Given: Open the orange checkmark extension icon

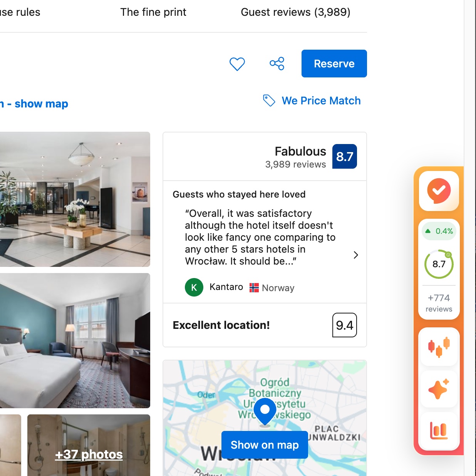Looking at the screenshot, I should pos(439,191).
